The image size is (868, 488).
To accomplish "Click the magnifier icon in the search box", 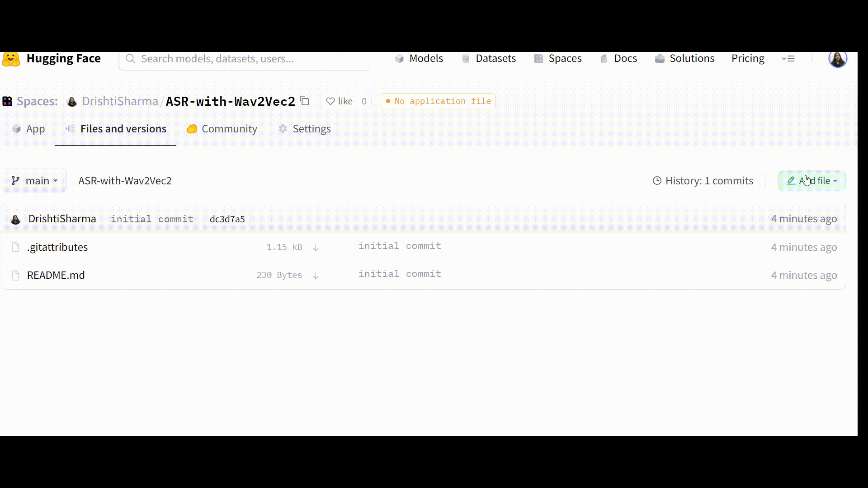I will [x=130, y=59].
